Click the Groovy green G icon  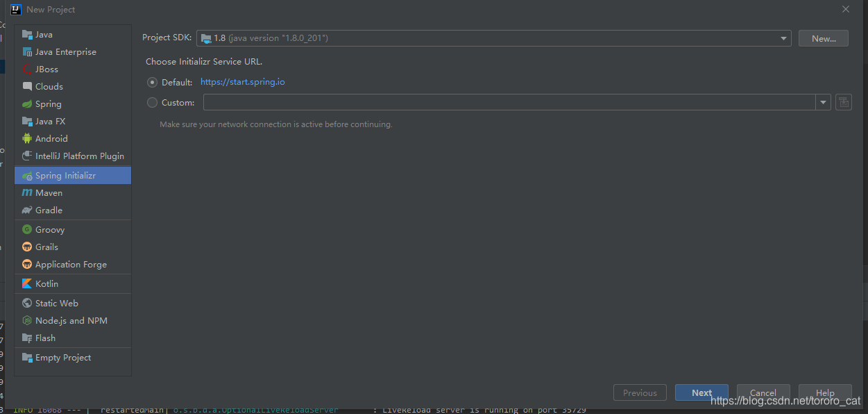27,229
